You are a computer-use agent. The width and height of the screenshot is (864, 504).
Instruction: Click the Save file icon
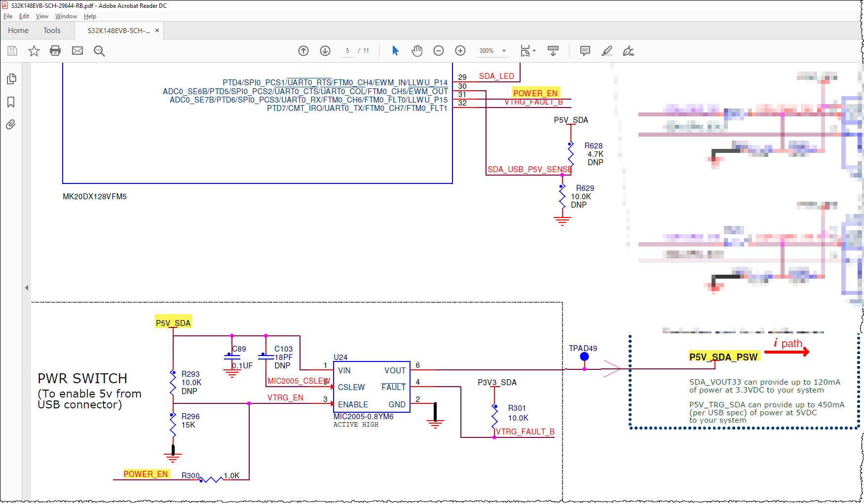click(x=12, y=51)
